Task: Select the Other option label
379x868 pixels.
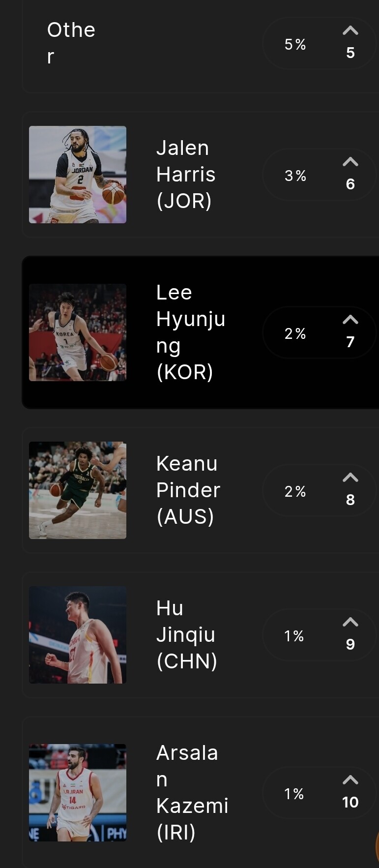Action: (x=71, y=43)
